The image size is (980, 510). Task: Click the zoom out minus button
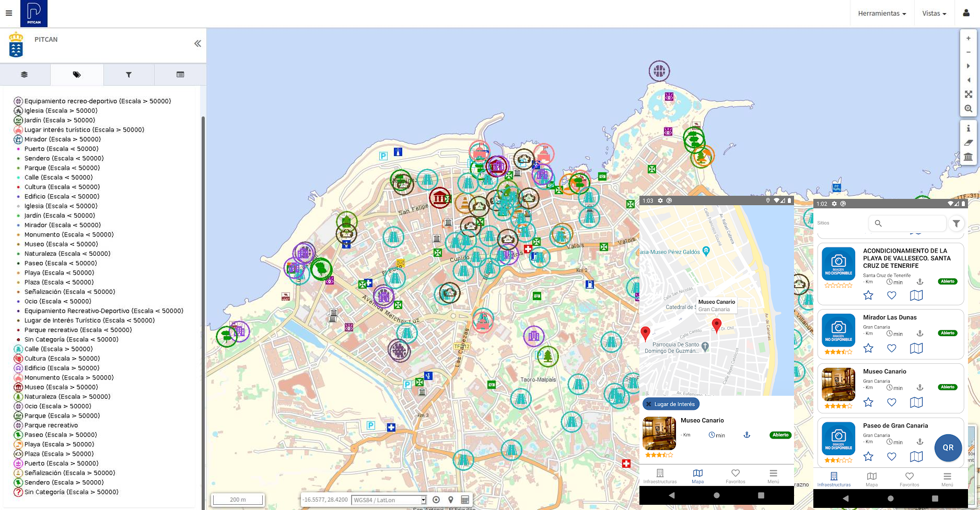click(968, 52)
